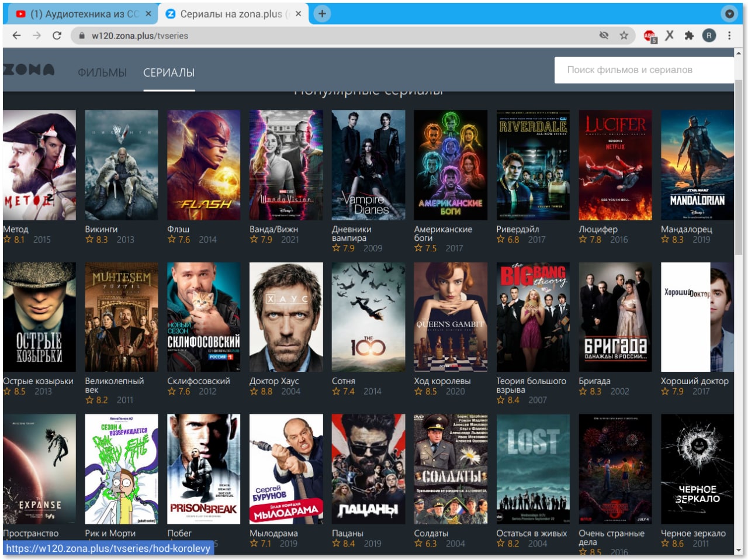748x560 pixels.
Task: Click the Мандалорец title text
Action: click(x=687, y=229)
